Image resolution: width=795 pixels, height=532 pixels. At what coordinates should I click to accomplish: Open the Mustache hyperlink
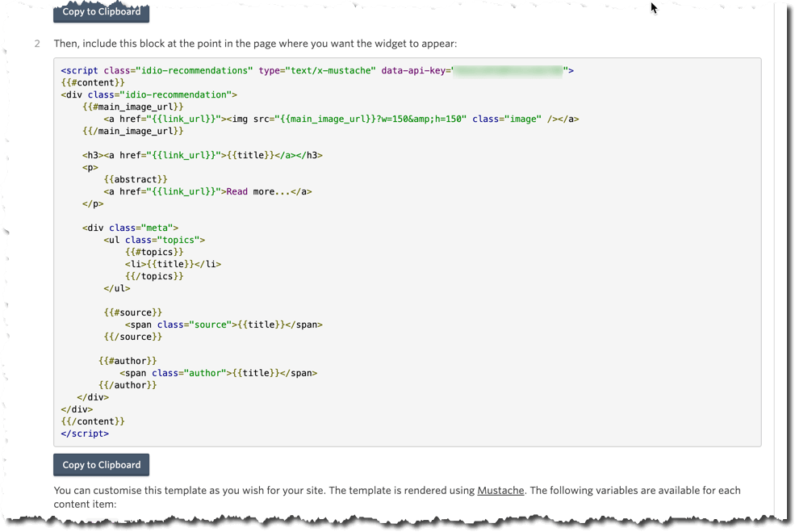500,490
